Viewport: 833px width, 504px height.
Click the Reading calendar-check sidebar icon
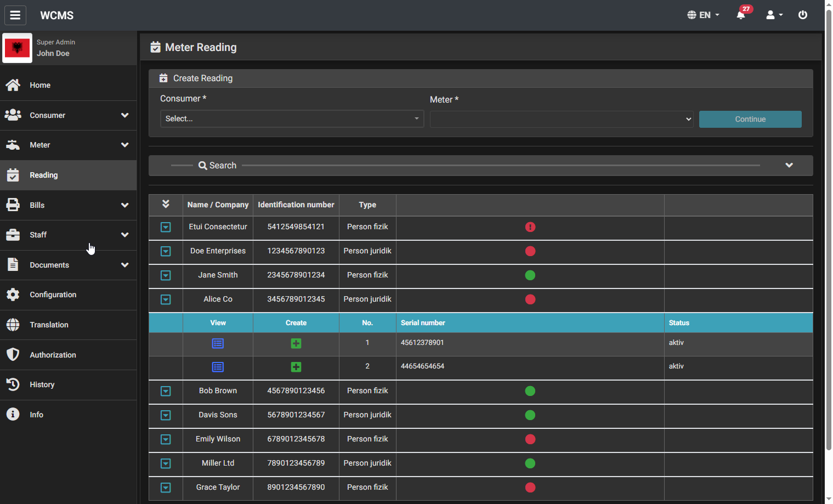[13, 175]
